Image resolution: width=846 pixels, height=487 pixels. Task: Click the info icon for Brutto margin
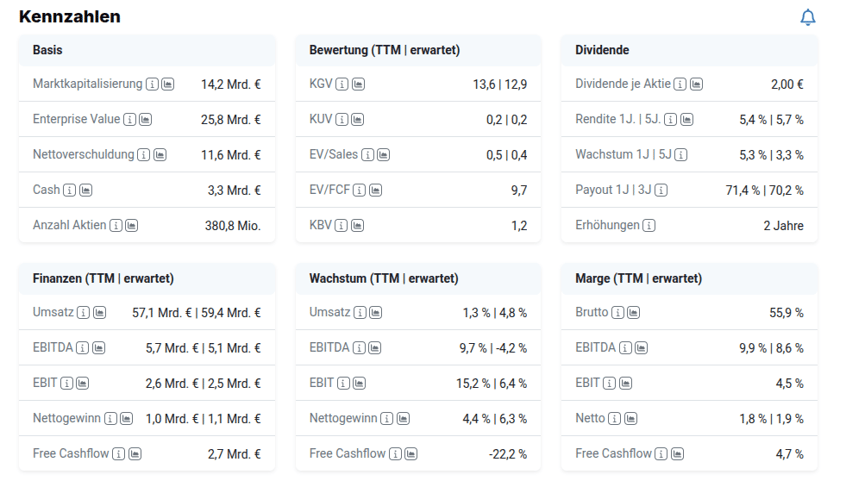(x=617, y=313)
